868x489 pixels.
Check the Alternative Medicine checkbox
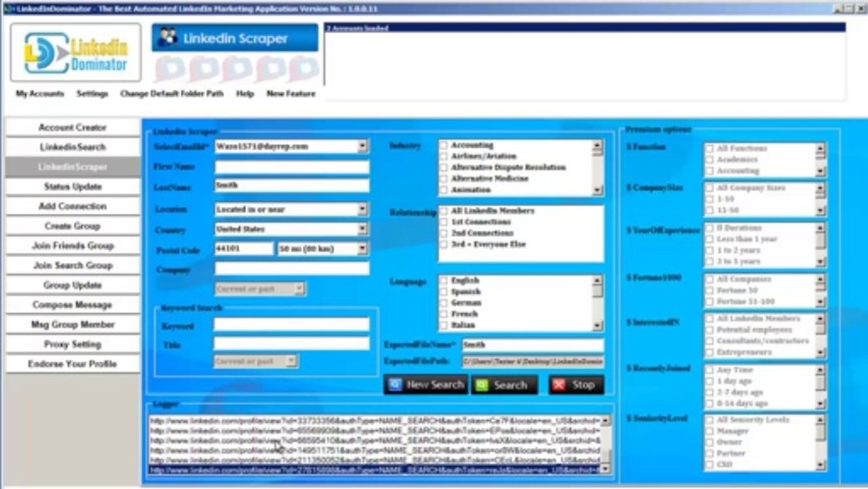[x=443, y=179]
